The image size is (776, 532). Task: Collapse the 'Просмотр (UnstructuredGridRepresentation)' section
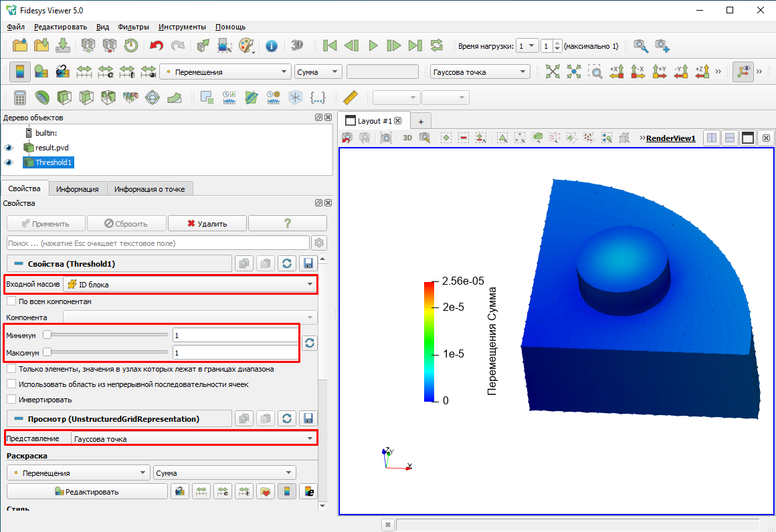click(19, 419)
